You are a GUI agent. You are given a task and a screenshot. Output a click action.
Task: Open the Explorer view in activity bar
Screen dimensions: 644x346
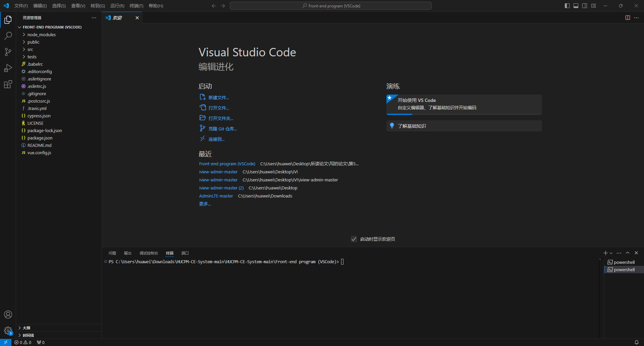[8, 20]
